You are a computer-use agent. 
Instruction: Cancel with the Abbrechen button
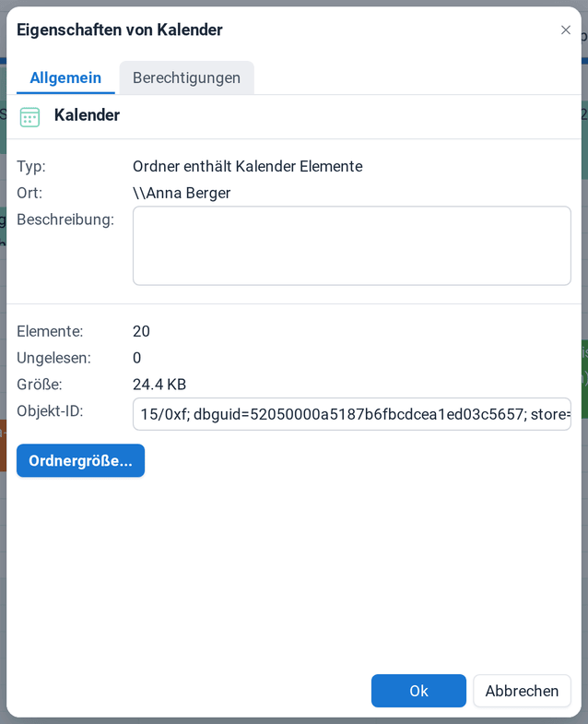pyautogui.click(x=522, y=691)
